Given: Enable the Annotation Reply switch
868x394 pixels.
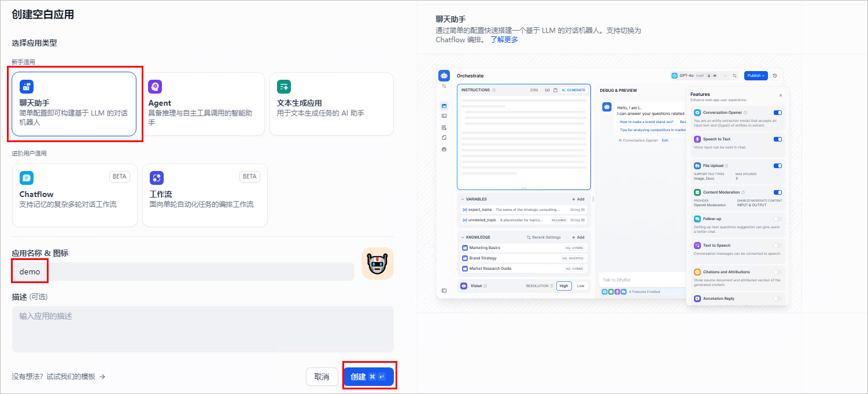Looking at the screenshot, I should [x=778, y=299].
